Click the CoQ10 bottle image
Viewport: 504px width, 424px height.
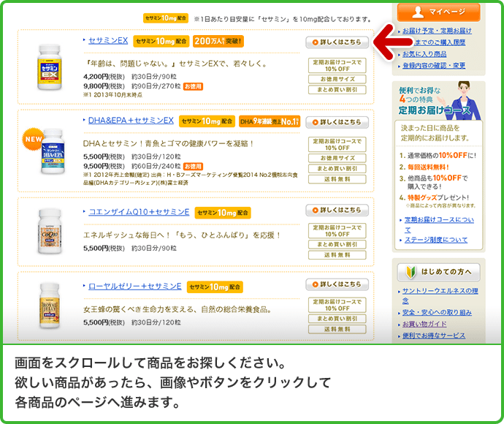click(x=50, y=231)
